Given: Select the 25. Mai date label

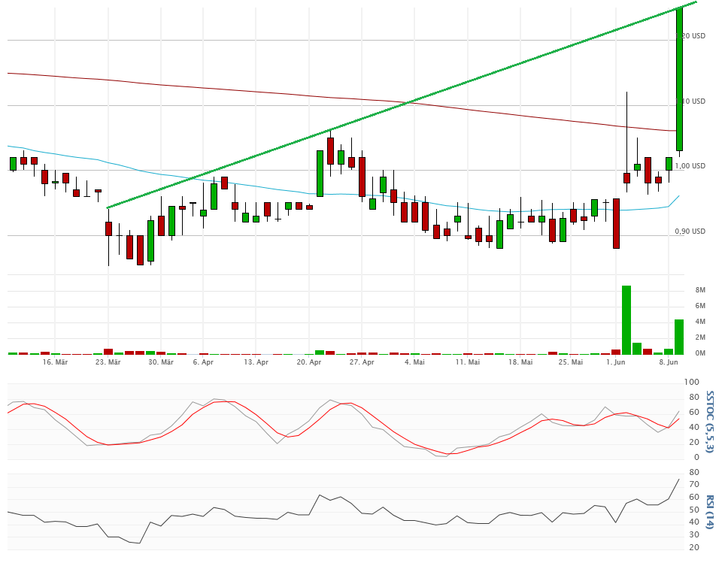Looking at the screenshot, I should point(571,362).
